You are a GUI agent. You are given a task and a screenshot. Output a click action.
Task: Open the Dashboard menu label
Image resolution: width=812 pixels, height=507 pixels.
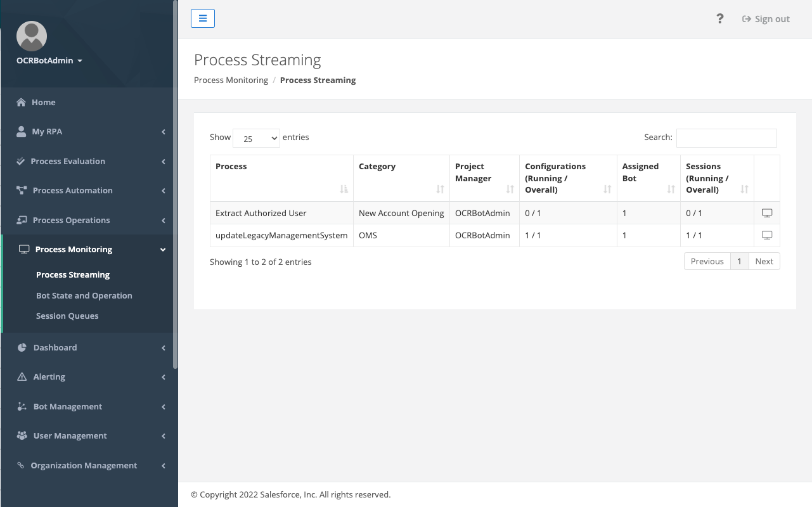click(x=55, y=347)
